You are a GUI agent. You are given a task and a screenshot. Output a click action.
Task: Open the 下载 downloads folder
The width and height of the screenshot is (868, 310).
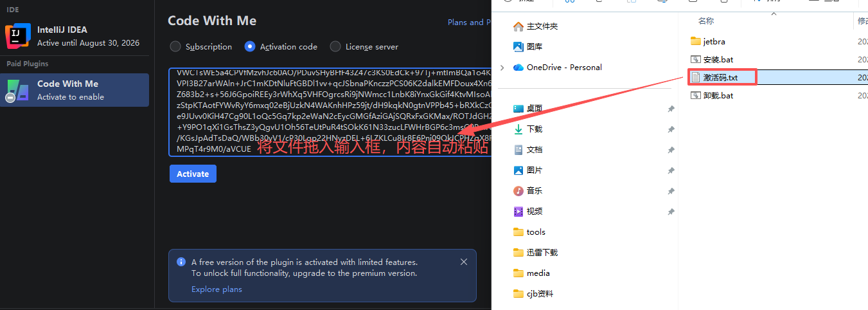[x=528, y=129]
